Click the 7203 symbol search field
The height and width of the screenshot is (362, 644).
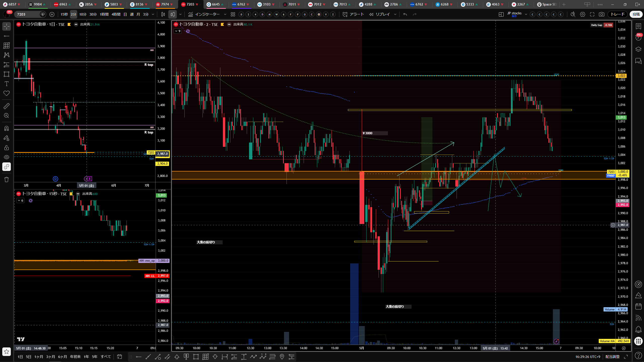coord(27,14)
